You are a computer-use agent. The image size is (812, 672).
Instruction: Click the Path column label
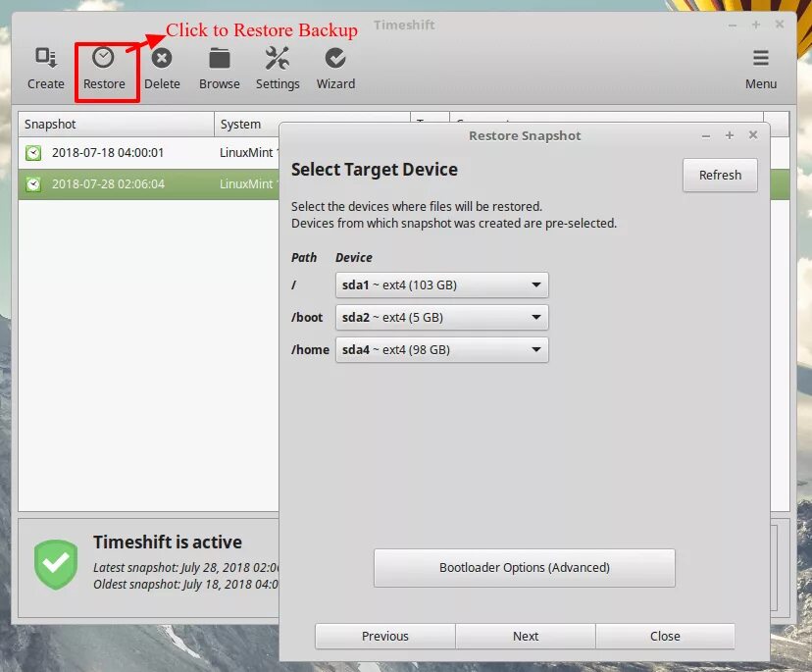tap(304, 257)
